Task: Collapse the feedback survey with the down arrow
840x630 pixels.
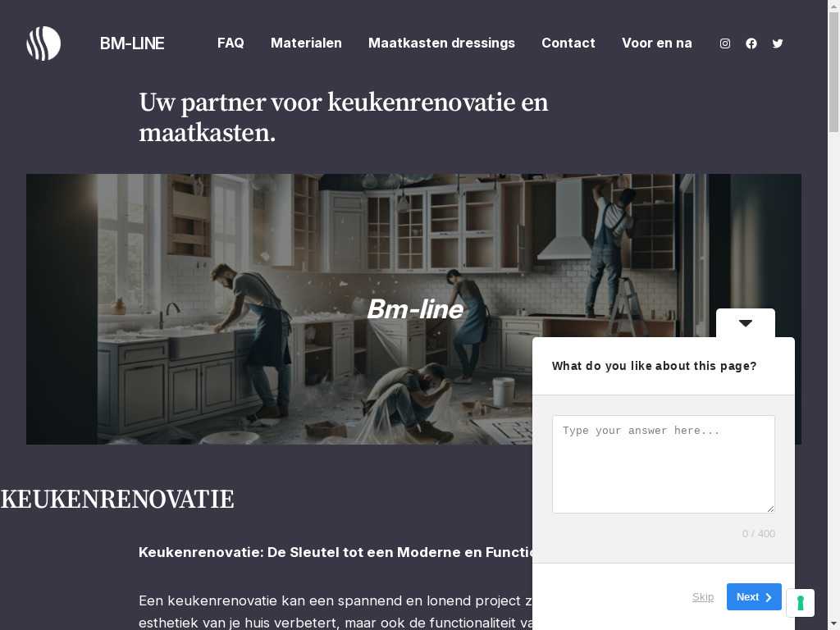Action: tap(745, 323)
